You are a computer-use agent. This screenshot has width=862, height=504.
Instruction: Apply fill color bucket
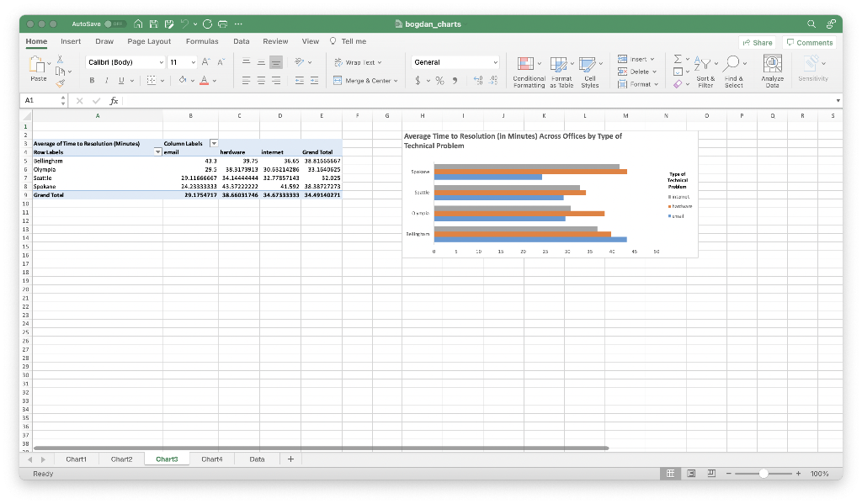pos(183,80)
